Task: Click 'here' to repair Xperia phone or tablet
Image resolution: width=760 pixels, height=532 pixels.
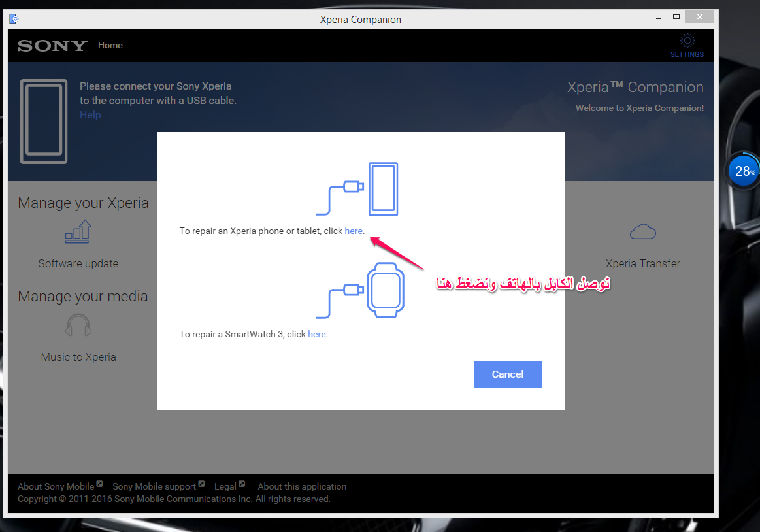Action: tap(354, 231)
